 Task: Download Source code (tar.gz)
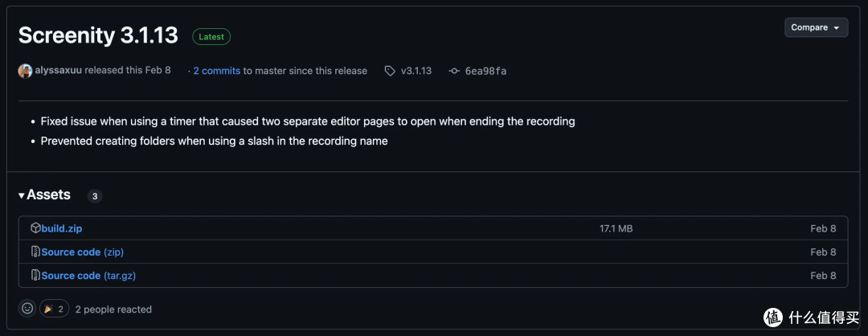click(x=88, y=275)
